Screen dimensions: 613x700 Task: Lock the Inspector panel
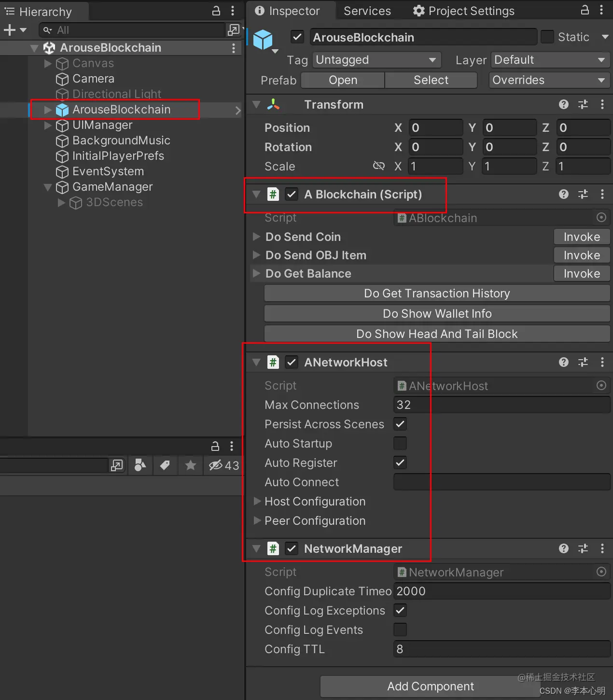coord(585,10)
